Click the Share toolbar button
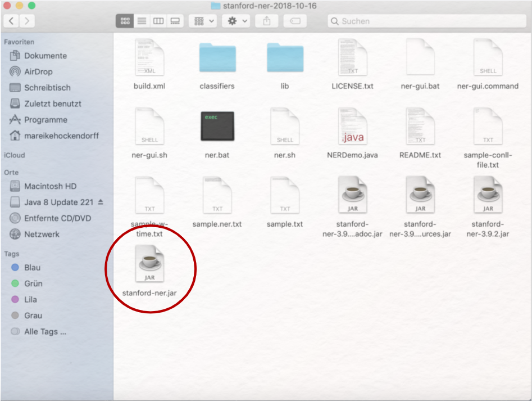The width and height of the screenshot is (532, 401). 267,21
